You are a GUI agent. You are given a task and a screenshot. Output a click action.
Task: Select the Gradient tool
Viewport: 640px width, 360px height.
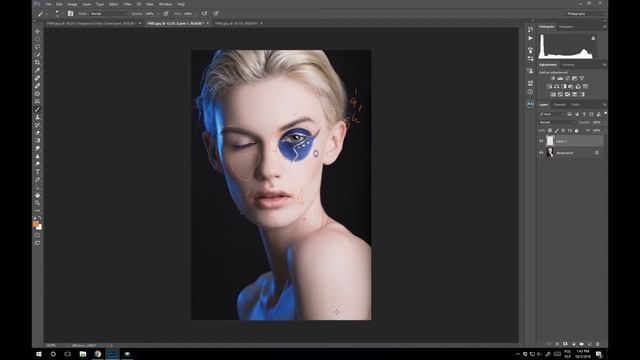pyautogui.click(x=38, y=140)
